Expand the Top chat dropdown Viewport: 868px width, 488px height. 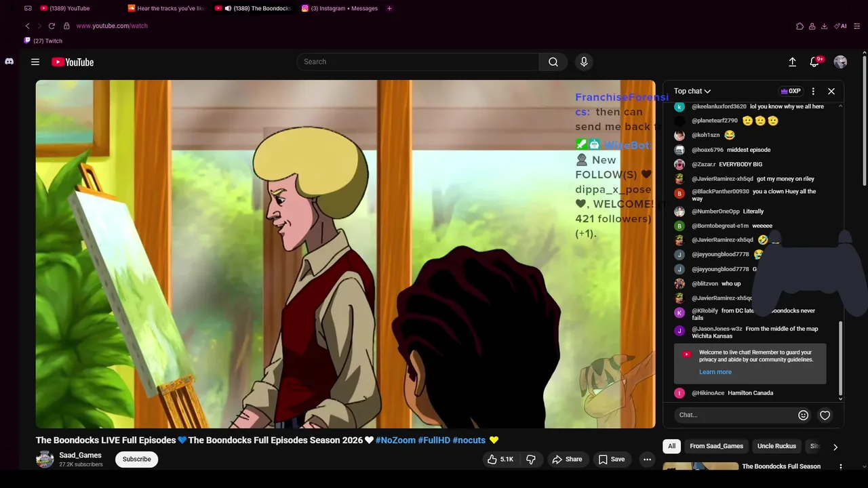click(692, 91)
